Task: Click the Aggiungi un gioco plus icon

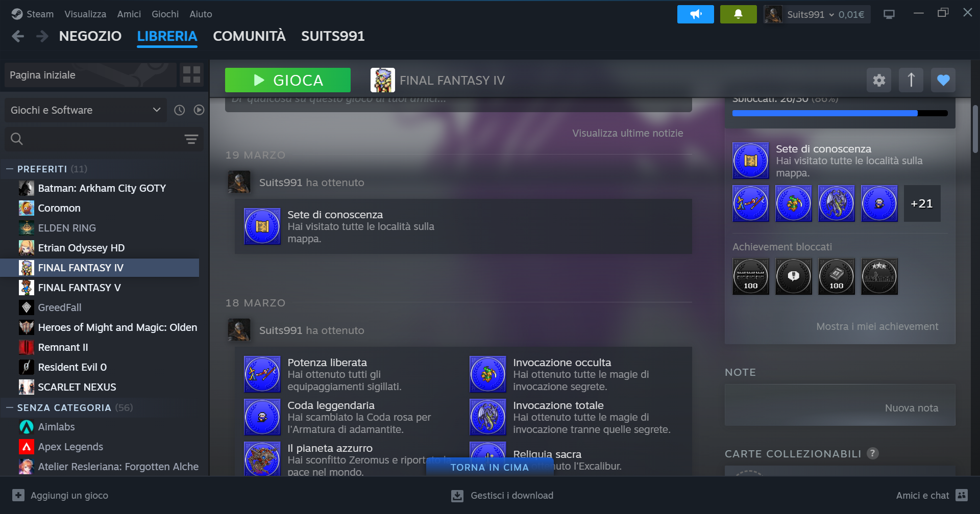Action: (x=18, y=495)
